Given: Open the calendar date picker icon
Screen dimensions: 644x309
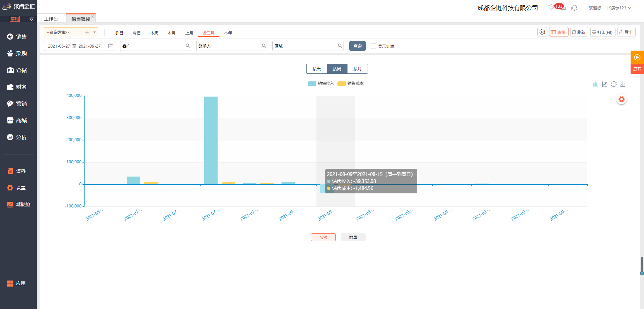Looking at the screenshot, I should 111,46.
